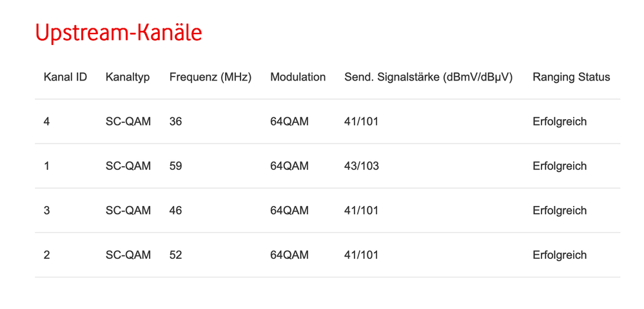The width and height of the screenshot is (644, 309).
Task: Click the Ranging Status column header
Action: click(x=571, y=77)
